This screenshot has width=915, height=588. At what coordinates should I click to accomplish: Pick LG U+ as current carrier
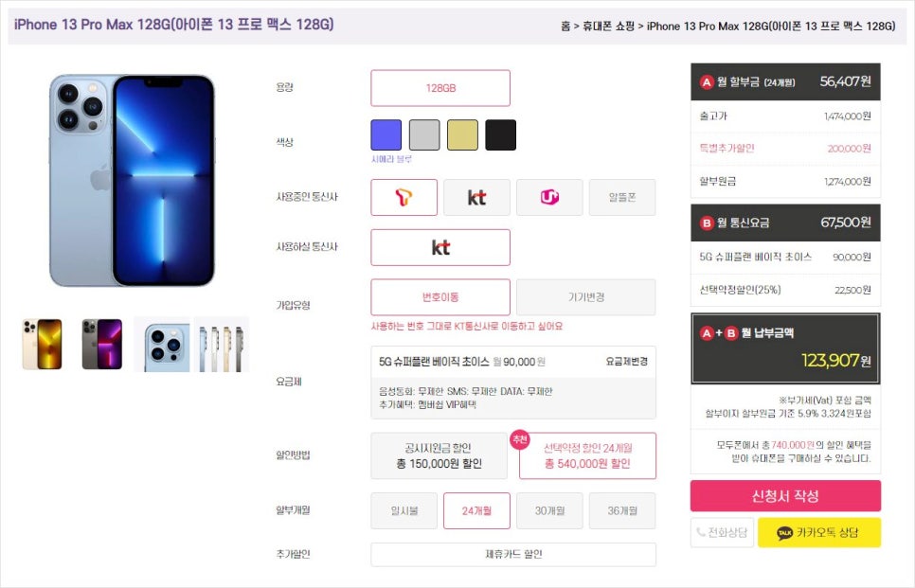pyautogui.click(x=549, y=197)
